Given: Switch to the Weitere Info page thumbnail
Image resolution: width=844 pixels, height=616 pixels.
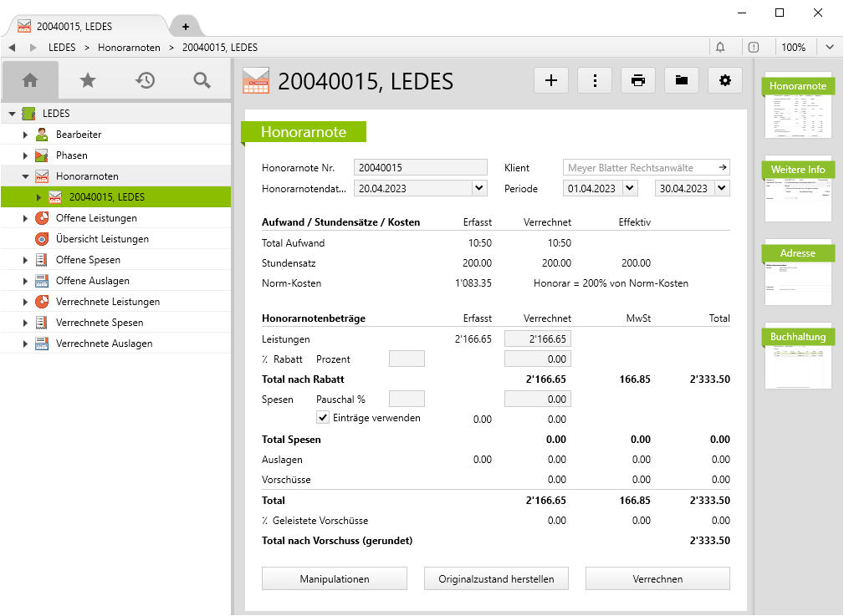Looking at the screenshot, I should click(797, 189).
